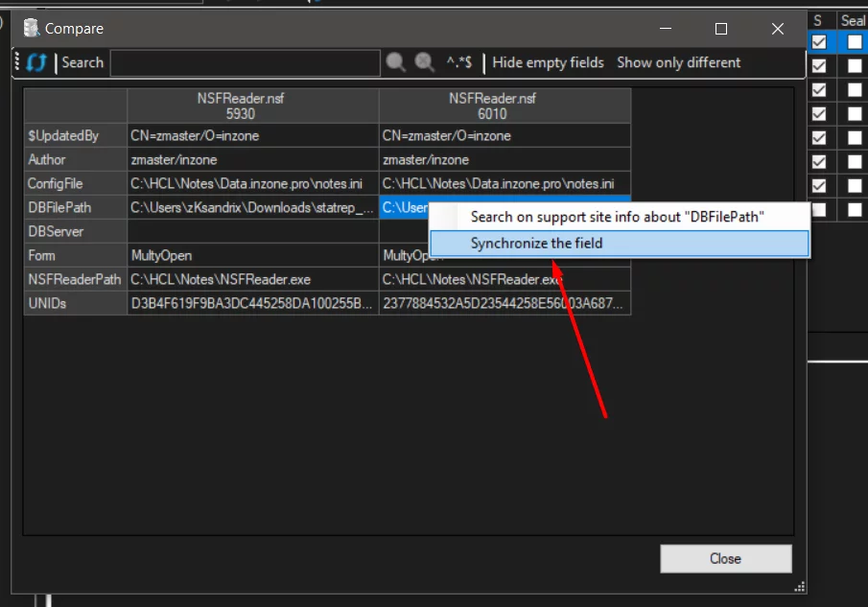The width and height of the screenshot is (868, 607).
Task: Select the Form row label
Action: point(76,256)
